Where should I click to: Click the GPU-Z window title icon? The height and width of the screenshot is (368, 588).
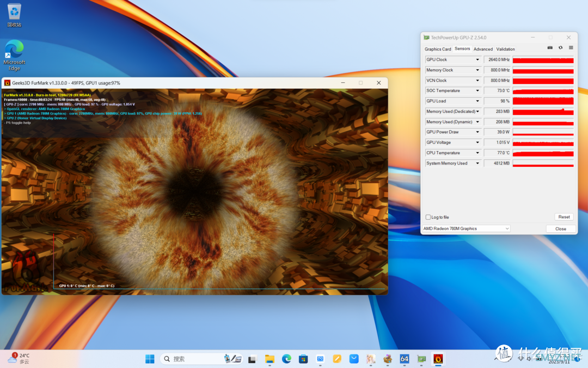click(x=426, y=38)
